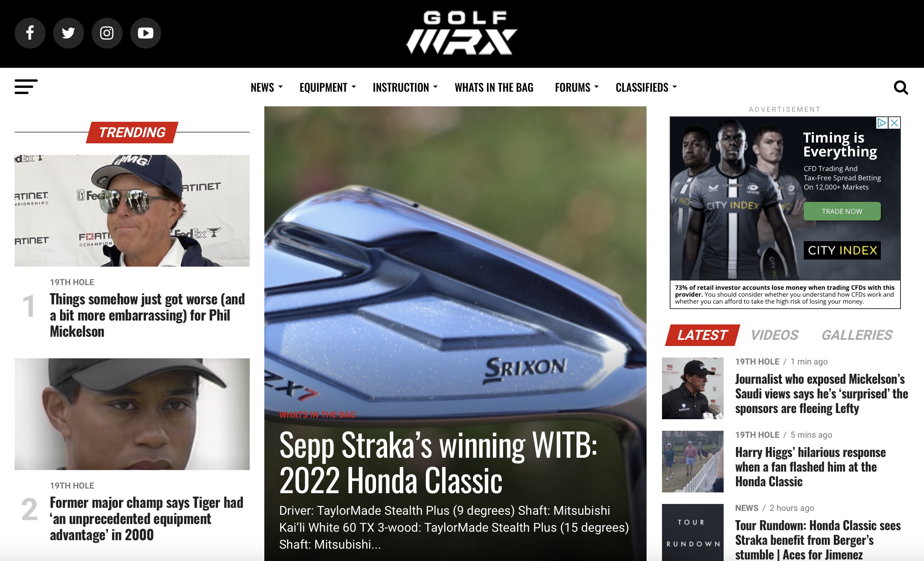Open the search magnifier icon

[x=901, y=87]
